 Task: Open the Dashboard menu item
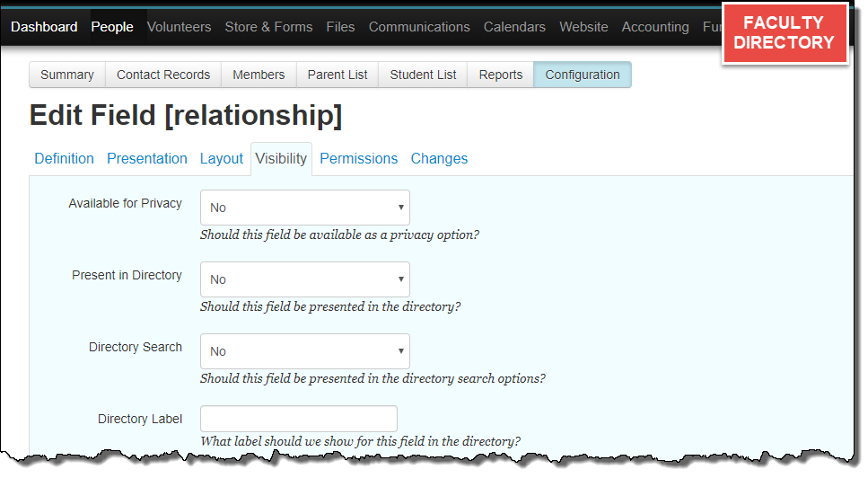[44, 27]
